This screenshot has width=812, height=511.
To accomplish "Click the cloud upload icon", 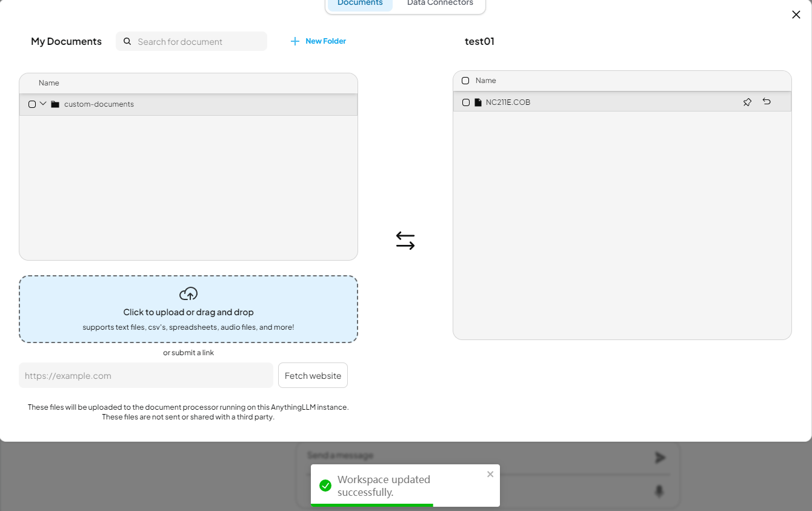I will pos(188,294).
